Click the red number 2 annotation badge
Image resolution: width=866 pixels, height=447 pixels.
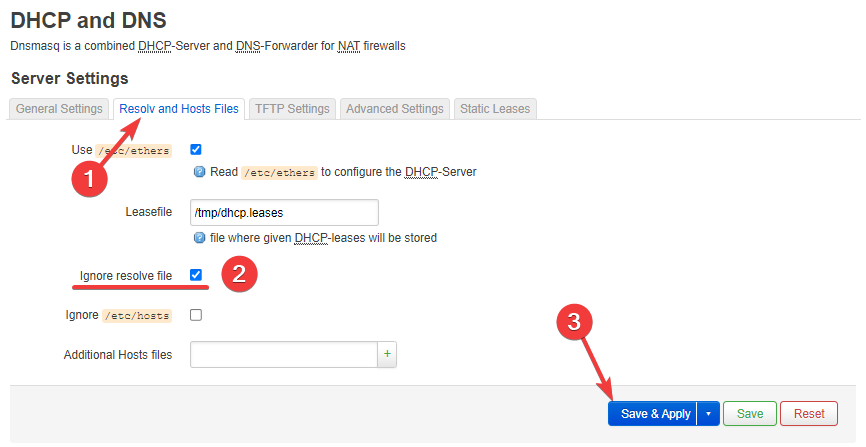239,276
